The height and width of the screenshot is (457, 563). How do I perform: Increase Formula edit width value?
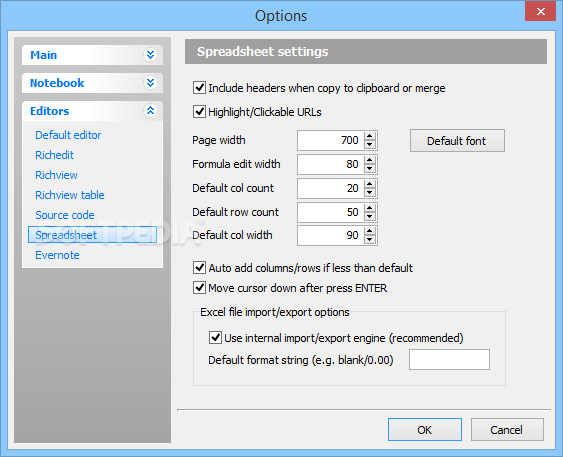tap(370, 160)
